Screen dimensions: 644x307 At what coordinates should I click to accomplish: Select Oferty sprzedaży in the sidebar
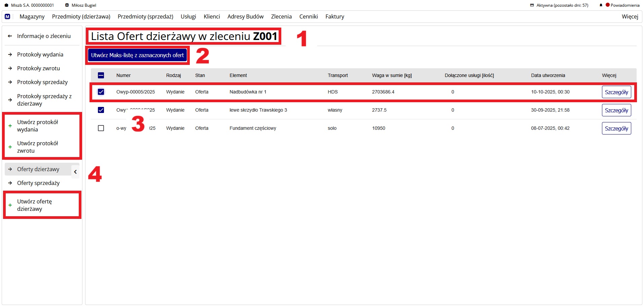[x=38, y=183]
